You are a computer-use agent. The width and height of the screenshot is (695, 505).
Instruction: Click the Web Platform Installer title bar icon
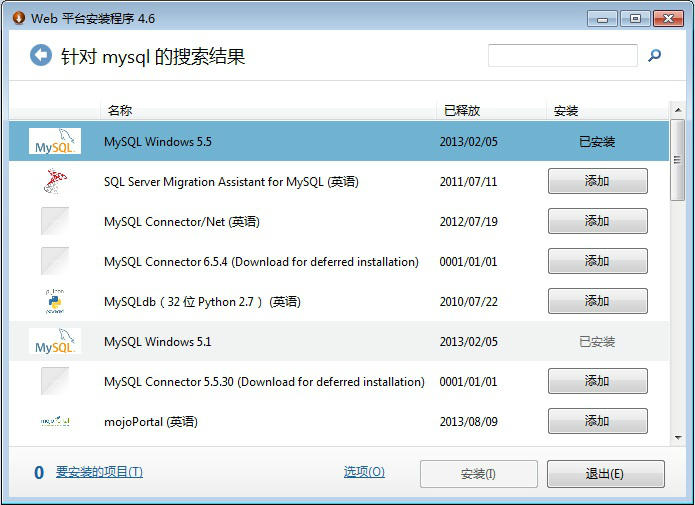click(19, 18)
